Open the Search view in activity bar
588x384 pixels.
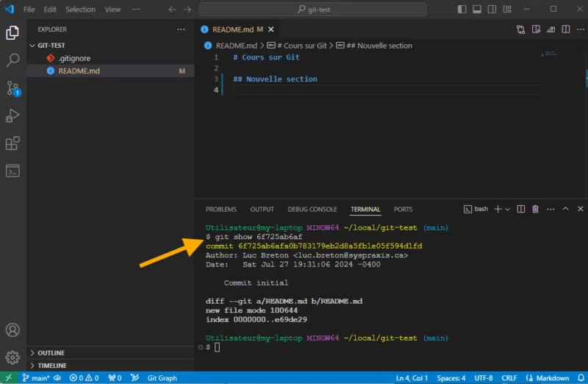tap(12, 60)
